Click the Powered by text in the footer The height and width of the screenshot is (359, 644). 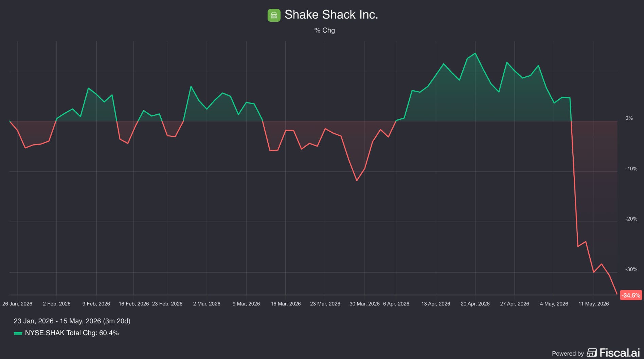(x=568, y=354)
